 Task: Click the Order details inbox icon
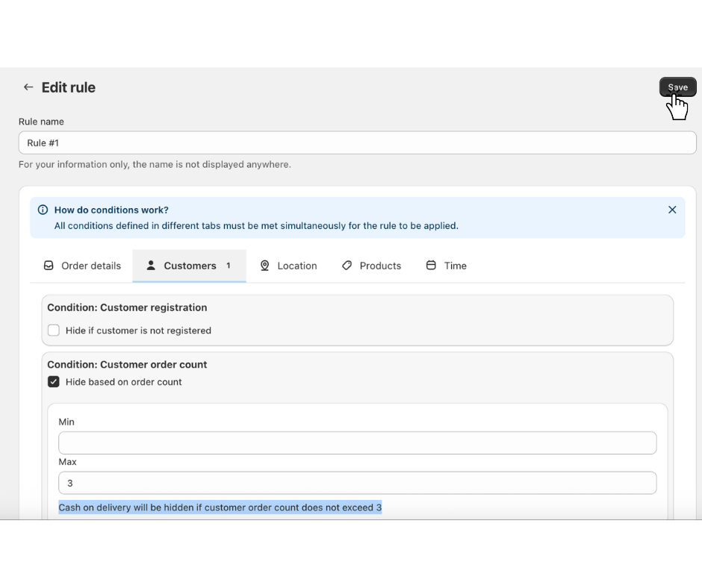[49, 266]
